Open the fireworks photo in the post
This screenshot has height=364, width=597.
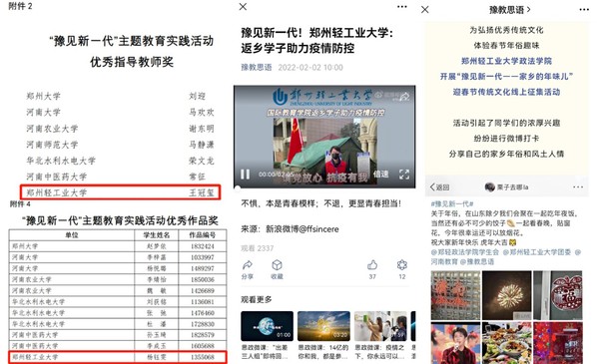point(507,295)
